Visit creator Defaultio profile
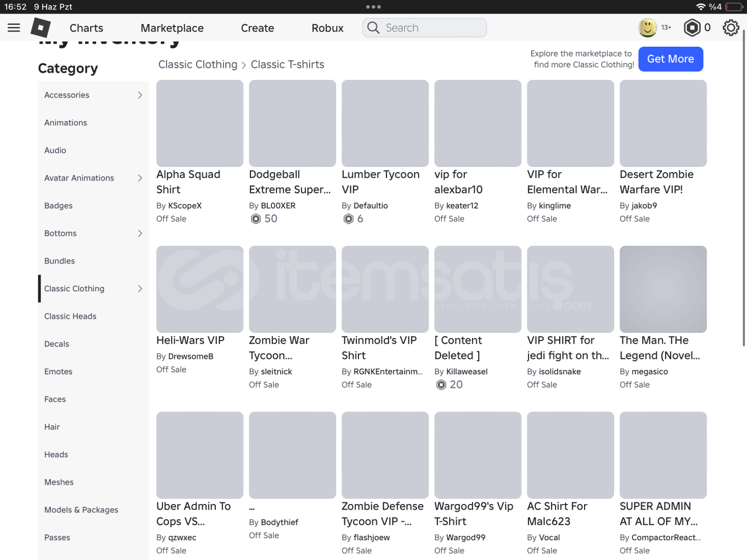This screenshot has height=560, width=747. 371,206
